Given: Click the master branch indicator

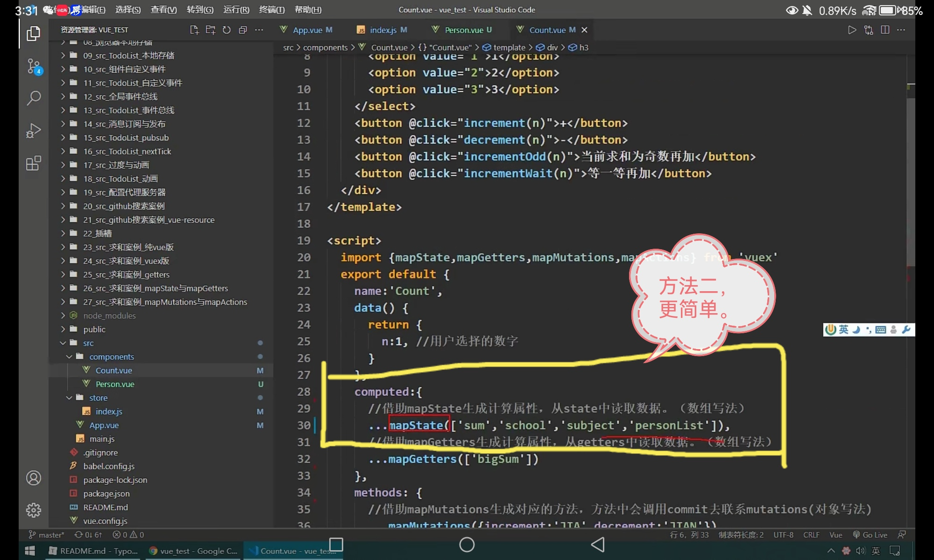Looking at the screenshot, I should [47, 535].
